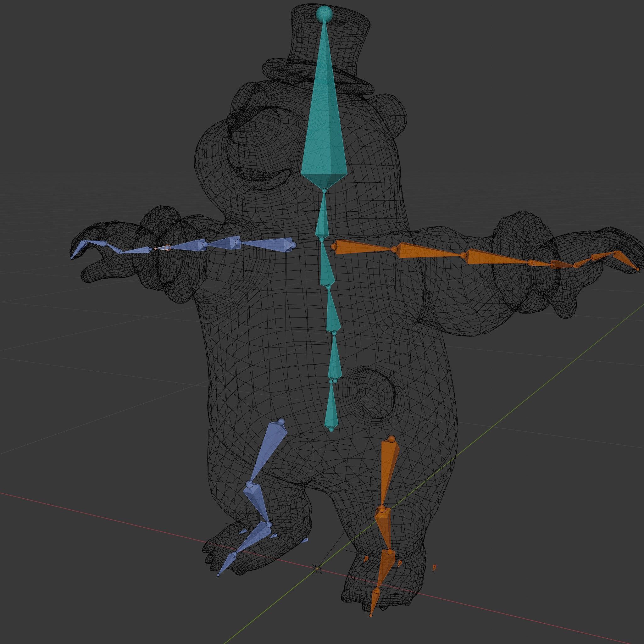Image resolution: width=644 pixels, height=644 pixels.
Task: Select the orange shin bone
Action: pyautogui.click(x=384, y=530)
